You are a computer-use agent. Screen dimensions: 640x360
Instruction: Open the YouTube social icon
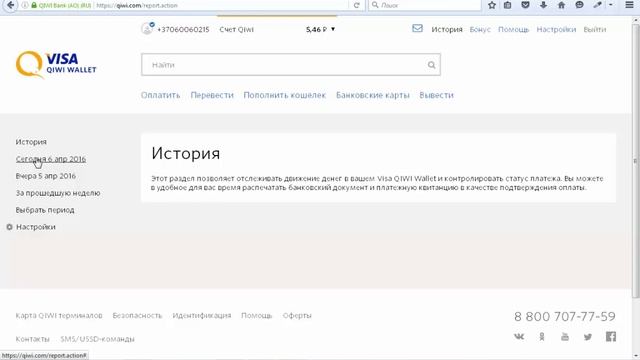(565, 337)
